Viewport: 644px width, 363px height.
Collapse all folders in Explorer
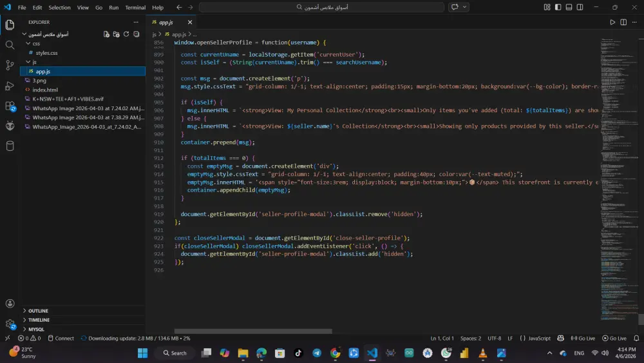coord(137,34)
